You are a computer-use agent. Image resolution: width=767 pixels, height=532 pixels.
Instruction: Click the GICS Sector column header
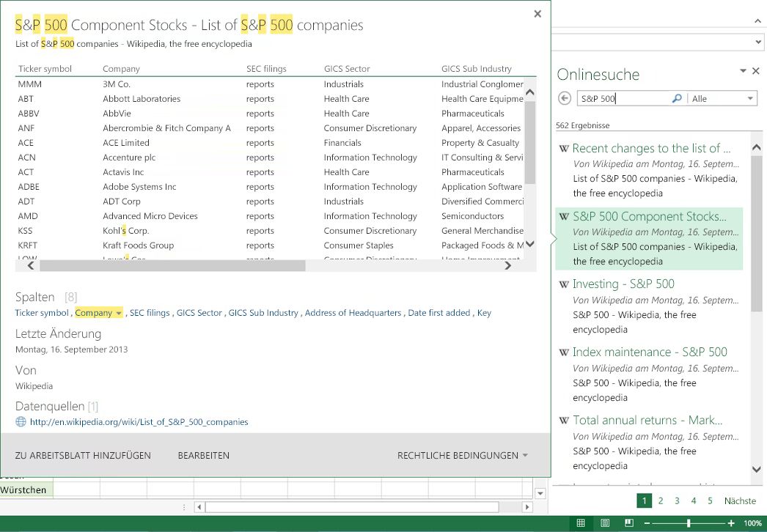(347, 69)
